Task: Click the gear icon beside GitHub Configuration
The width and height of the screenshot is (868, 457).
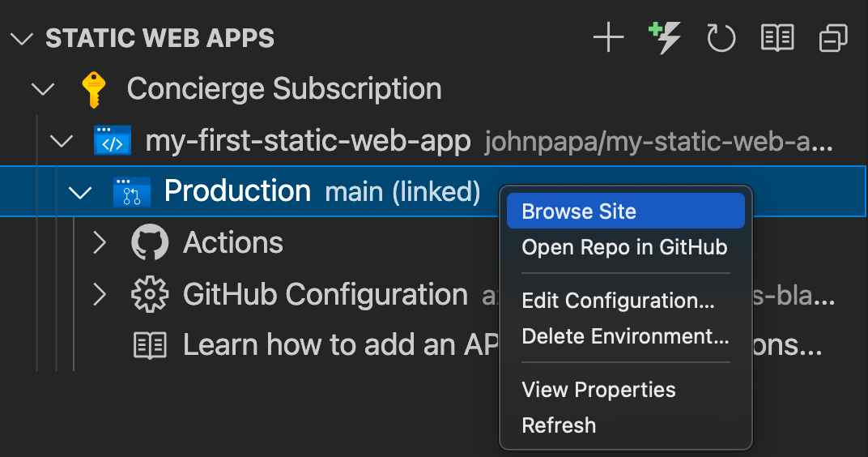Action: tap(150, 294)
